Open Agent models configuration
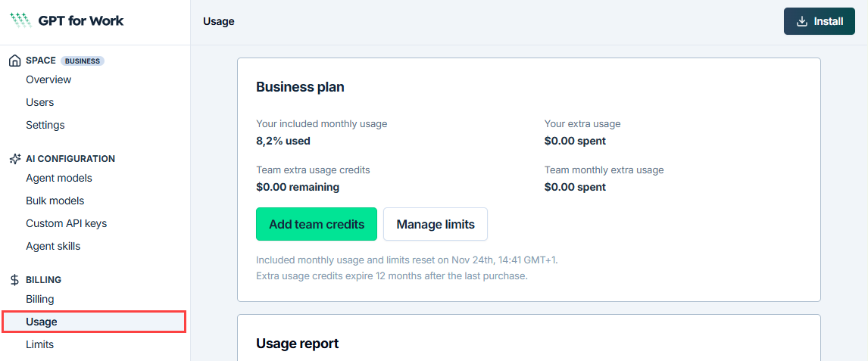The height and width of the screenshot is (361, 868). coord(59,178)
